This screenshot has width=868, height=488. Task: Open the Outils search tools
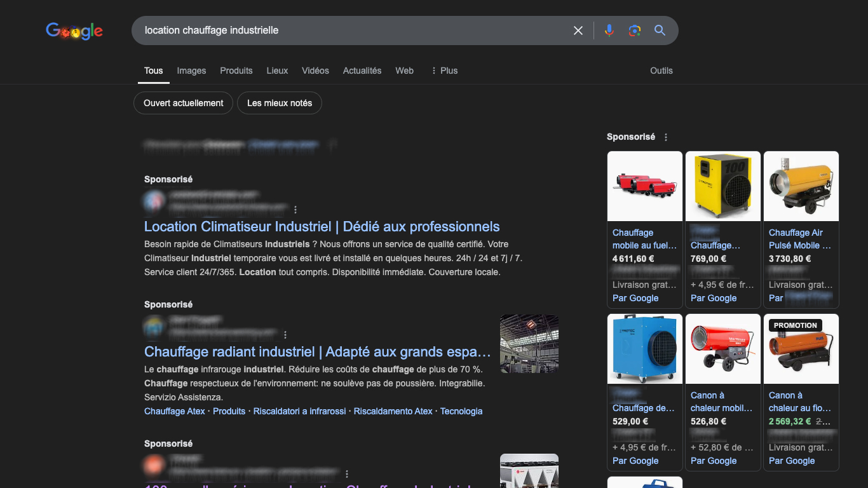click(661, 71)
